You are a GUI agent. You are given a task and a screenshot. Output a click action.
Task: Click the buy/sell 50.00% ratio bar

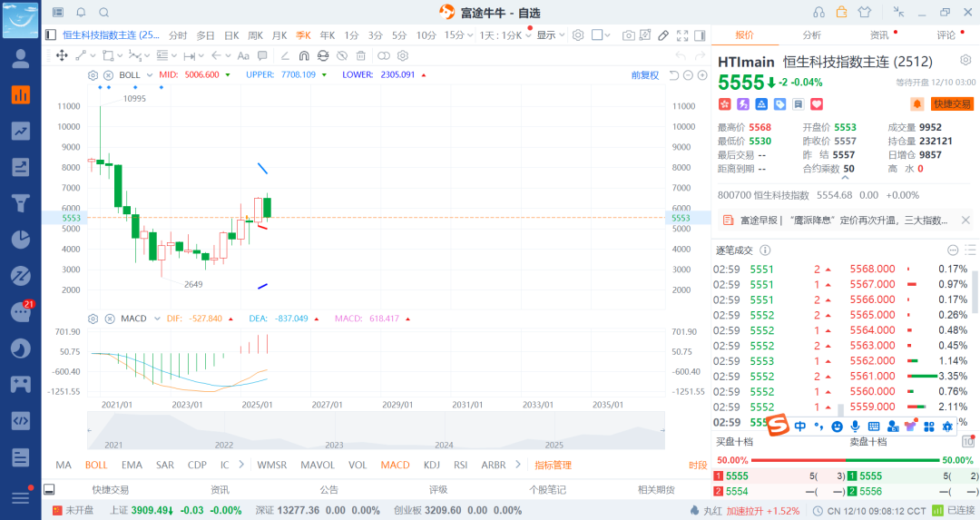846,460
